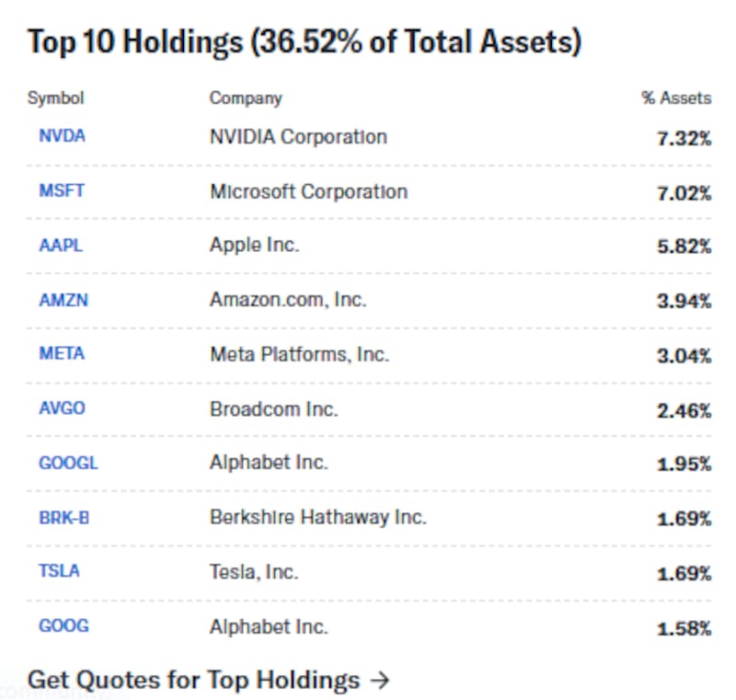Click Get Quotes for Top Holdings

click(x=193, y=681)
